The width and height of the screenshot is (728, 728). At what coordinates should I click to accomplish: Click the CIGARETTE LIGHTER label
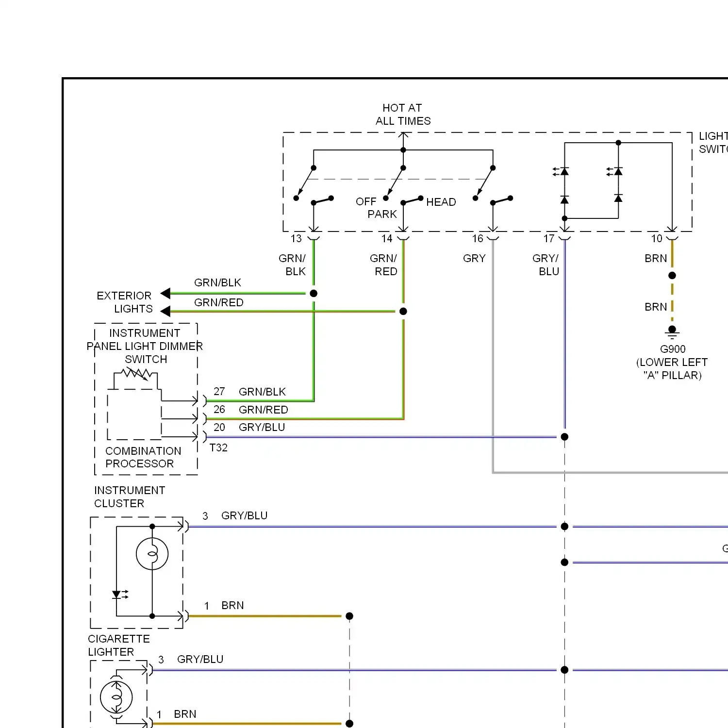click(x=119, y=645)
